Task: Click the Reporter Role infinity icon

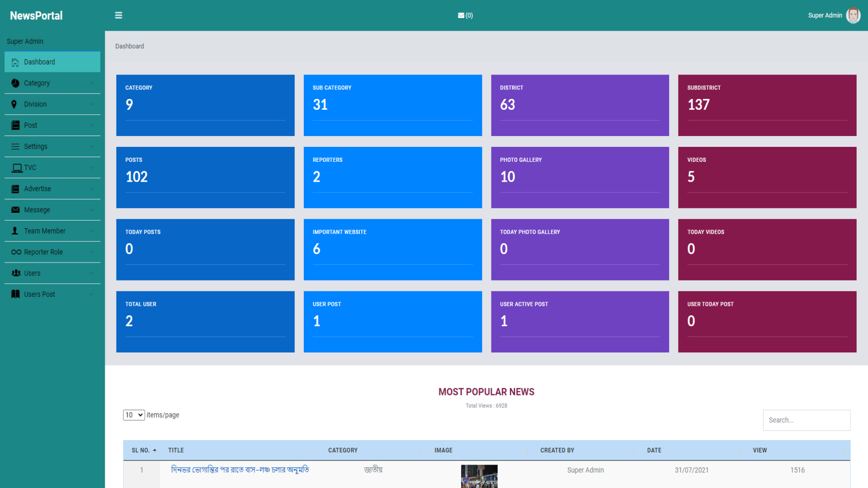Action: tap(16, 252)
